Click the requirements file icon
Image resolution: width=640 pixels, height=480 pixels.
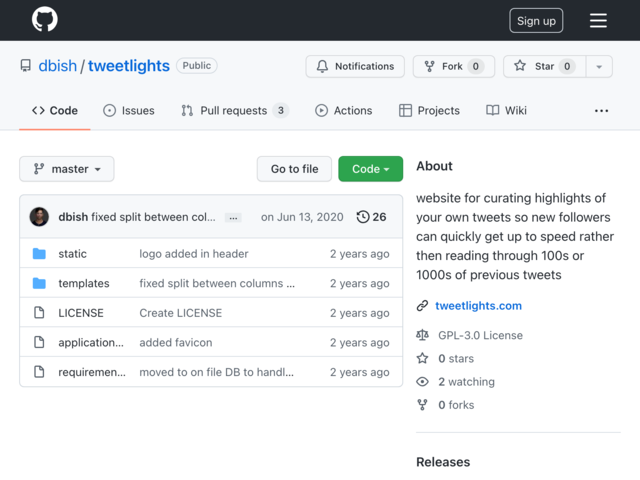coord(39,372)
